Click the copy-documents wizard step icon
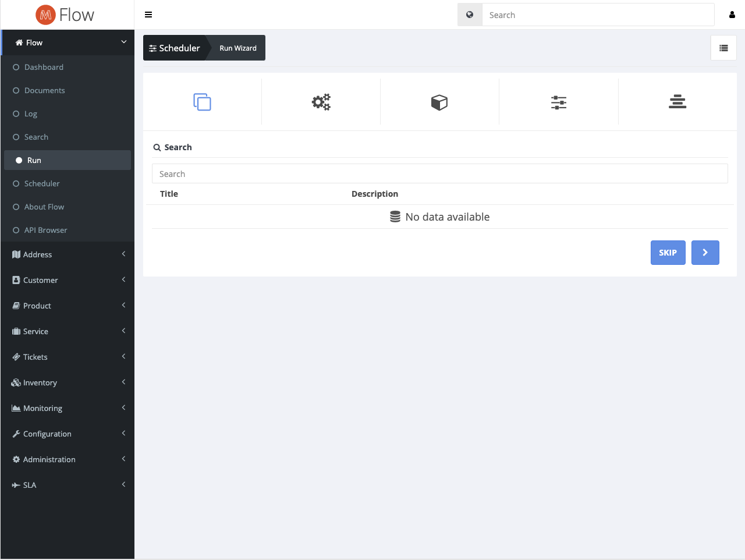Image resolution: width=745 pixels, height=560 pixels. coord(202,102)
